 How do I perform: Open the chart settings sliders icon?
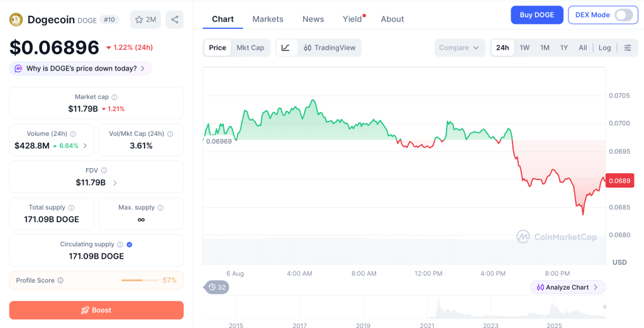click(628, 48)
